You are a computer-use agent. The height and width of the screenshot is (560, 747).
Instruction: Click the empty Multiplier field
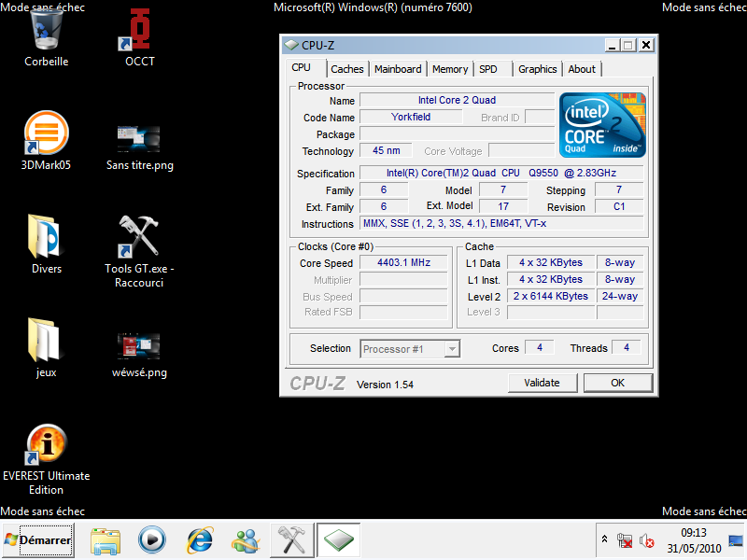[x=403, y=279]
